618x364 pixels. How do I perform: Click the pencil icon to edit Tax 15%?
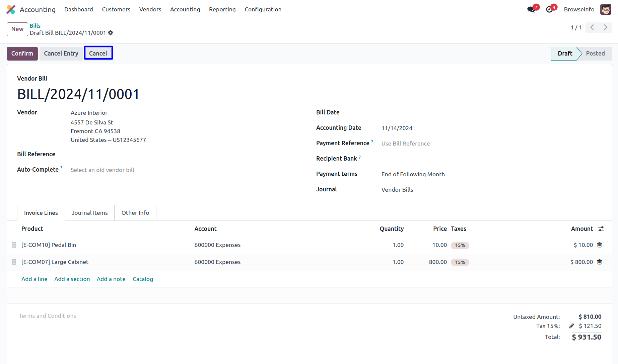(571, 326)
